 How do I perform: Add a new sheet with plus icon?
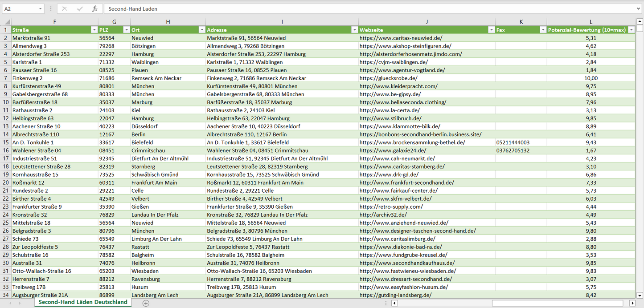click(146, 303)
